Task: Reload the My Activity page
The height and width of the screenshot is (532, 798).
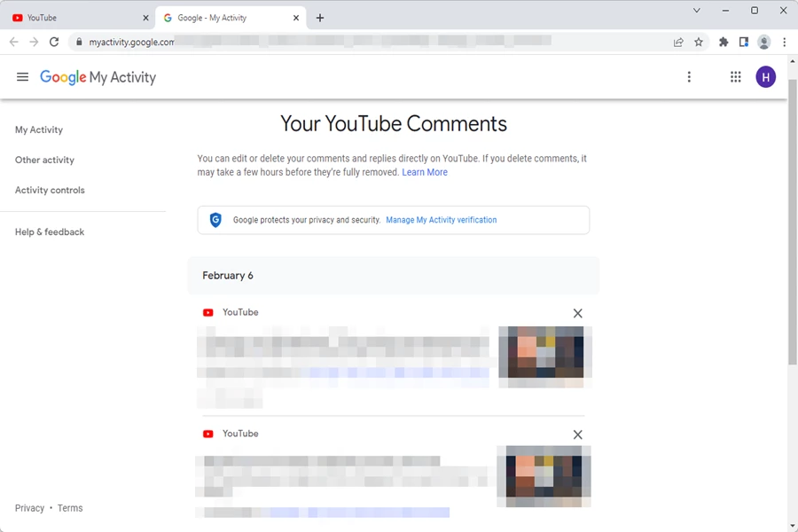Action: coord(54,43)
